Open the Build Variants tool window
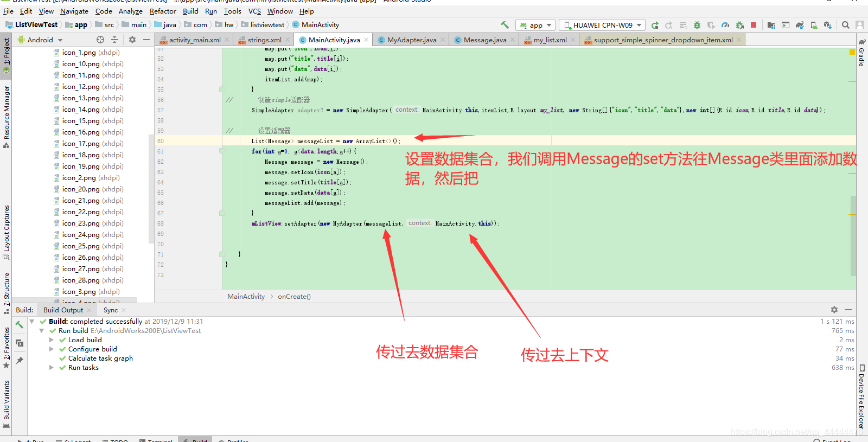This screenshot has width=868, height=442. point(7,404)
